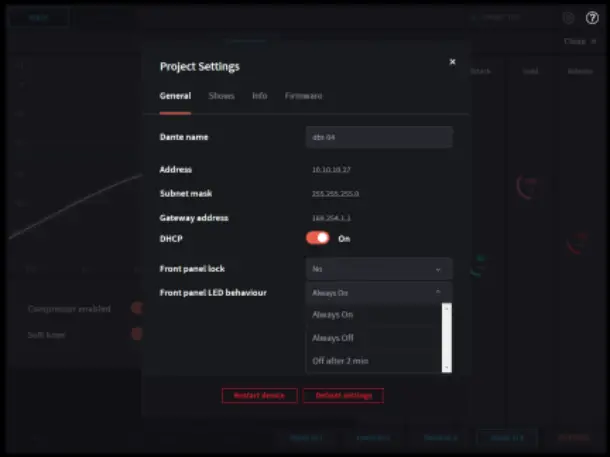Screen dimensions: 610x457
Task: Click the Dante name input field
Action: pos(379,137)
